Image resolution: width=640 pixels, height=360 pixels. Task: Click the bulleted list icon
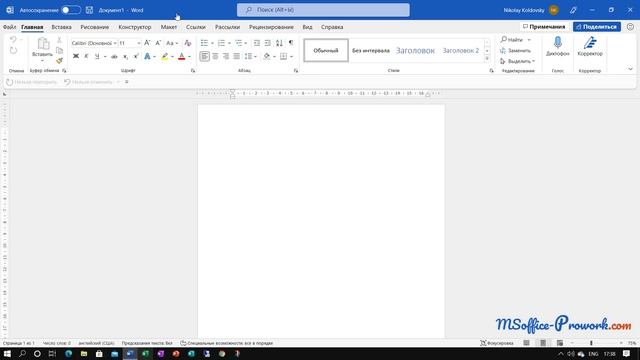pos(204,43)
